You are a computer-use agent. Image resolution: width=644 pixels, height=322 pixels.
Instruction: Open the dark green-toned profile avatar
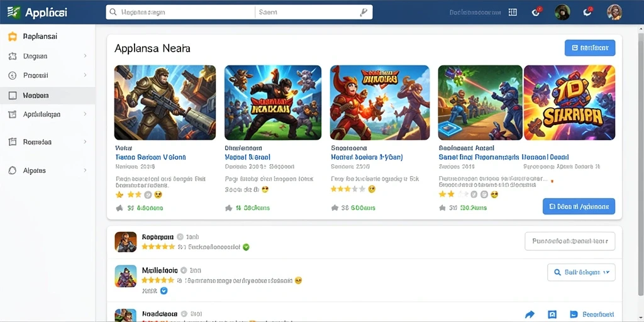coord(562,13)
